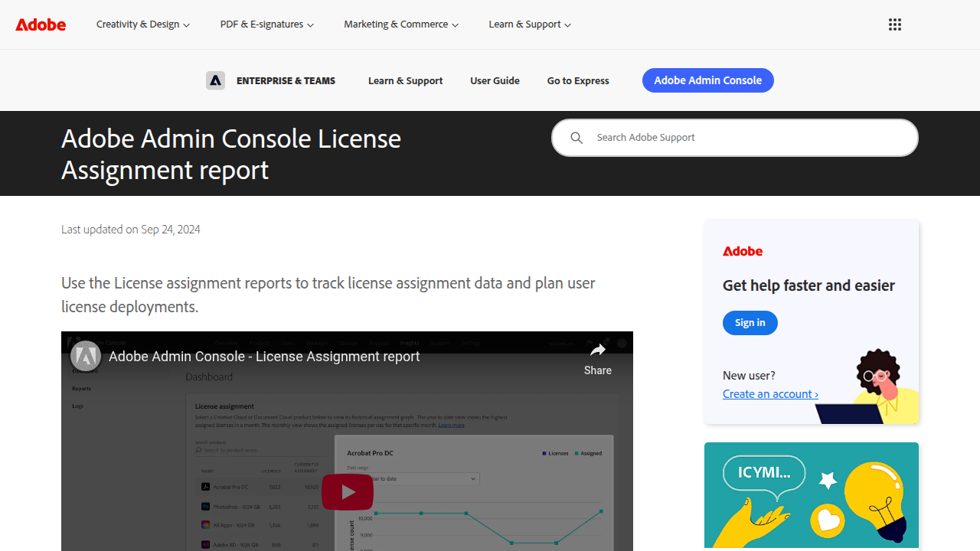The image size is (980, 551).
Task: Follow the Create an account link
Action: coord(770,394)
